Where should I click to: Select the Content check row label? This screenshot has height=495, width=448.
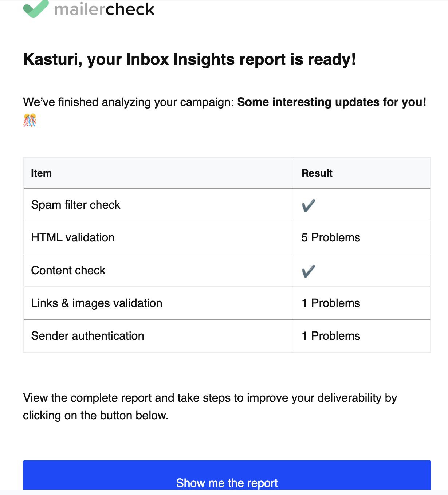point(68,271)
